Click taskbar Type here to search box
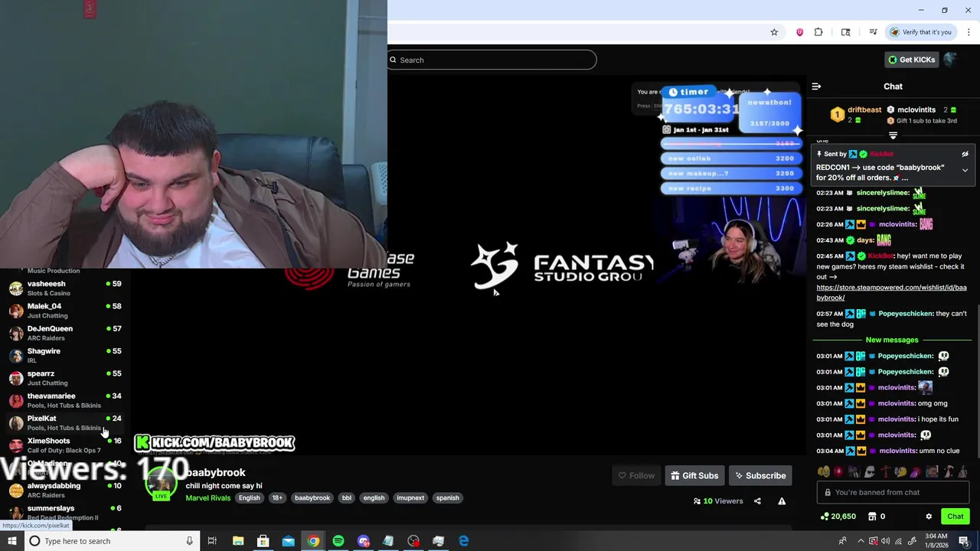Image resolution: width=980 pixels, height=551 pixels. [111, 541]
